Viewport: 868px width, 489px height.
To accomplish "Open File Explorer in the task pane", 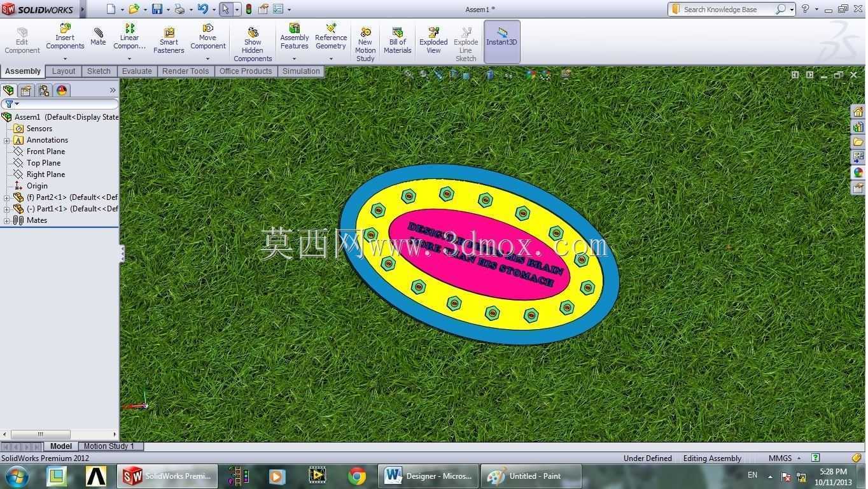I will (x=858, y=142).
